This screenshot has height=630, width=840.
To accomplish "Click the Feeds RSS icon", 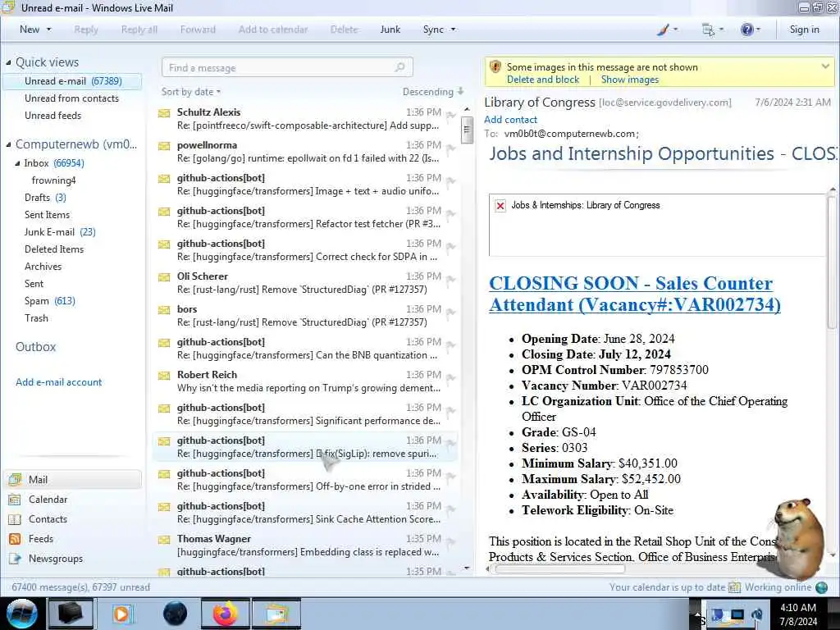I will pos(15,538).
